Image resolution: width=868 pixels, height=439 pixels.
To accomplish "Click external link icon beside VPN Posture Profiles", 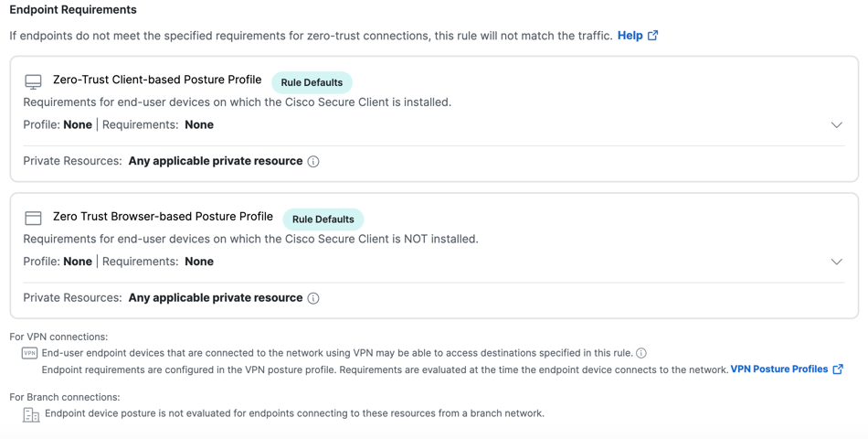I will click(838, 369).
